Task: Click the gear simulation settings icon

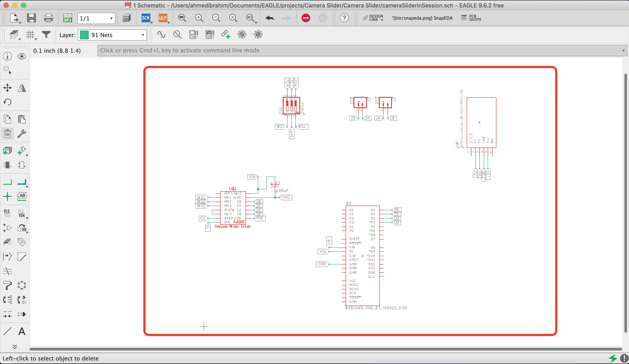Action: [x=242, y=34]
